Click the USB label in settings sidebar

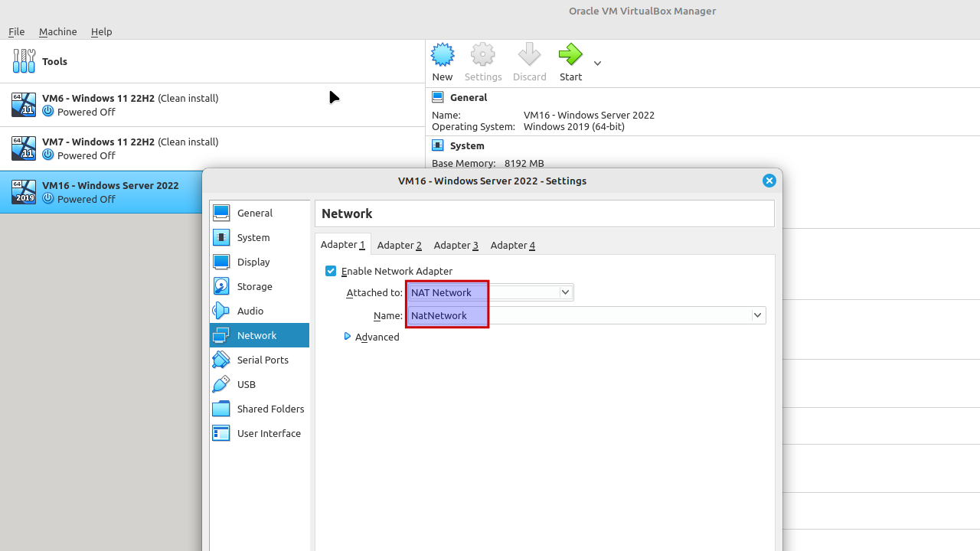coord(247,384)
